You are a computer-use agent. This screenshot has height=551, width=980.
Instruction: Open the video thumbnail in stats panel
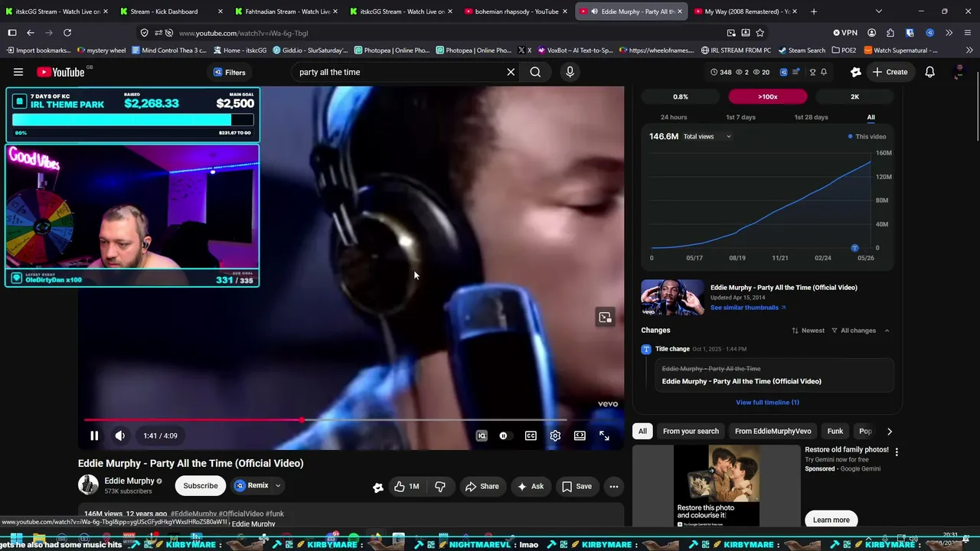pos(673,298)
